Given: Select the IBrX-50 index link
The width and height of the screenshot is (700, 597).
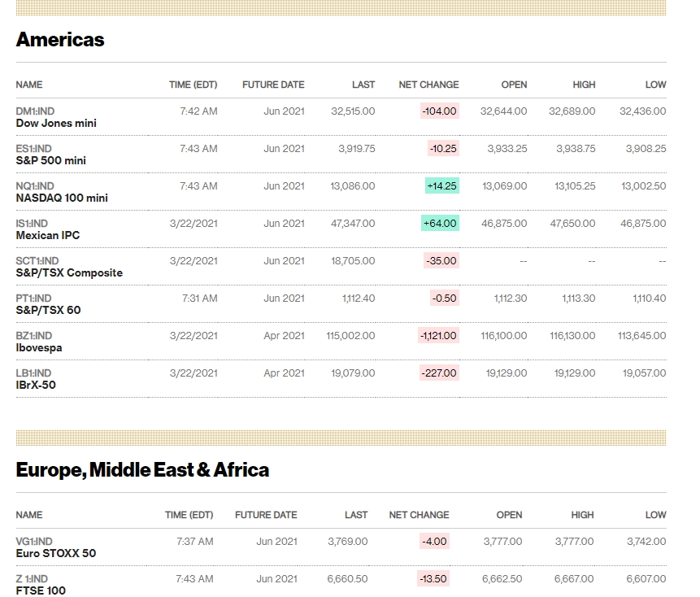Looking at the screenshot, I should pos(36,386).
